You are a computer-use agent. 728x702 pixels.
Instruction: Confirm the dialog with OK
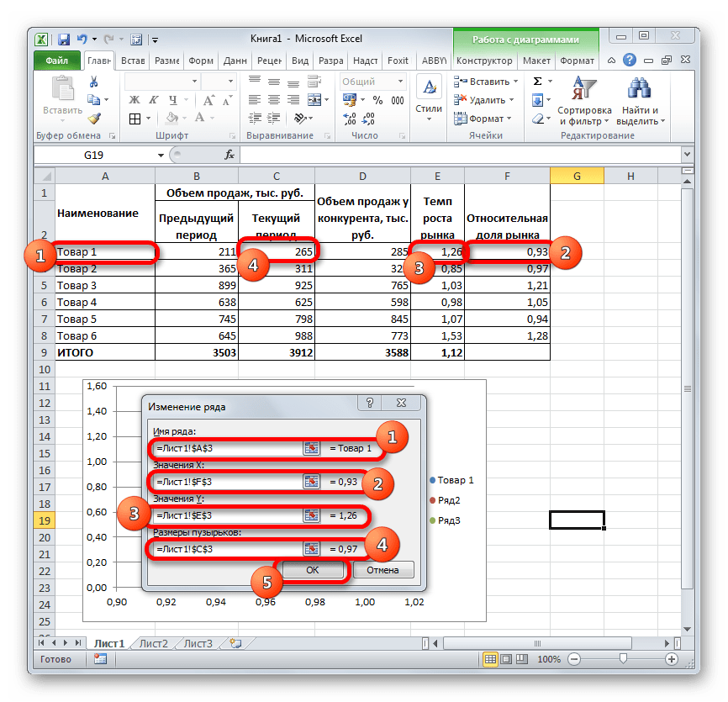313,570
